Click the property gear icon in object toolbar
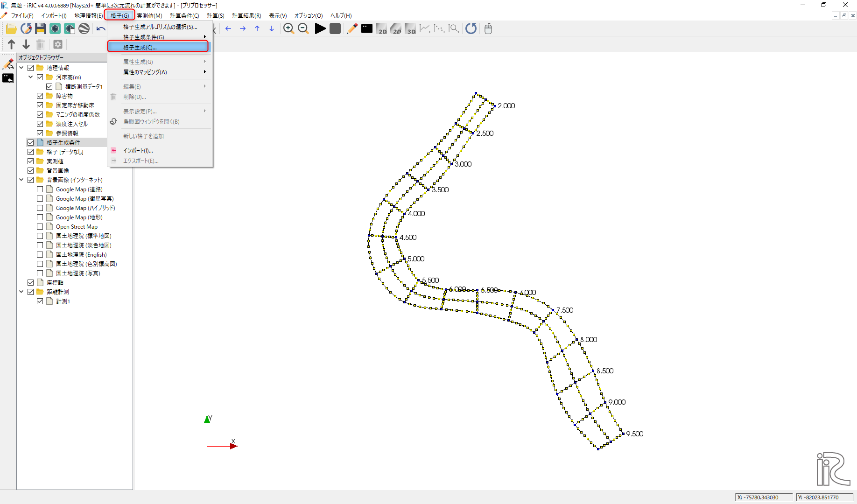Image resolution: width=857 pixels, height=504 pixels. [x=58, y=44]
